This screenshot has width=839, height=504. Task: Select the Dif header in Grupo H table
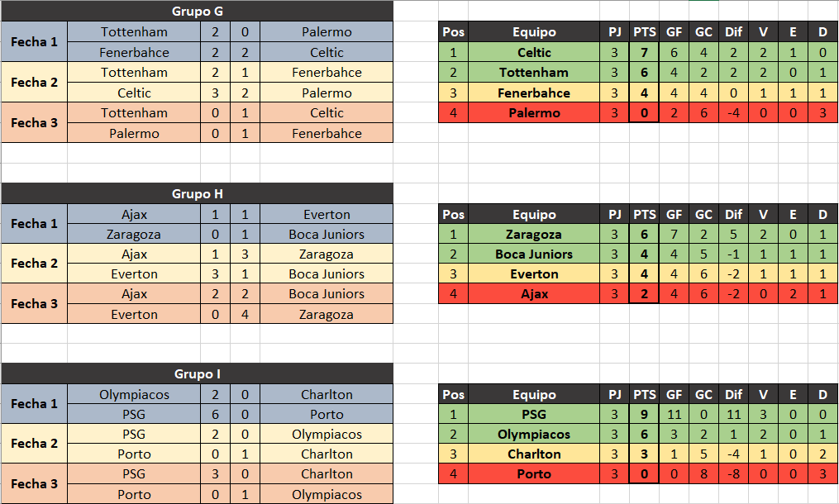(733, 215)
